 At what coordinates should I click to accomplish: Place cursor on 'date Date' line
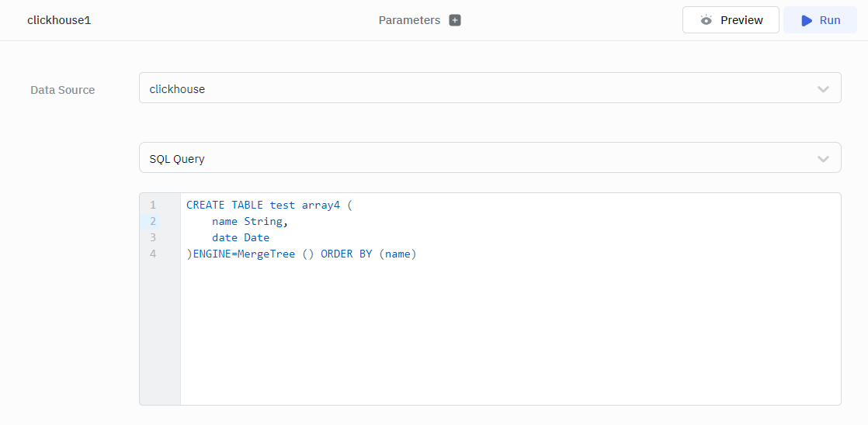[x=241, y=238]
